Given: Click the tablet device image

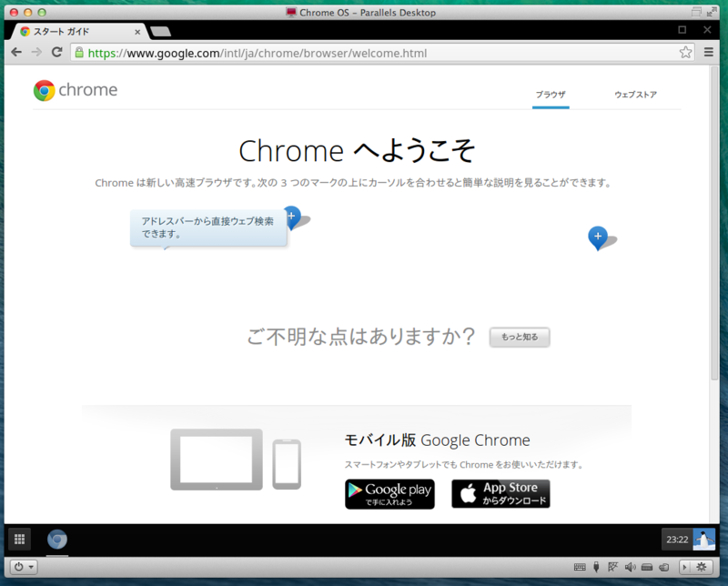Looking at the screenshot, I should click(x=217, y=460).
